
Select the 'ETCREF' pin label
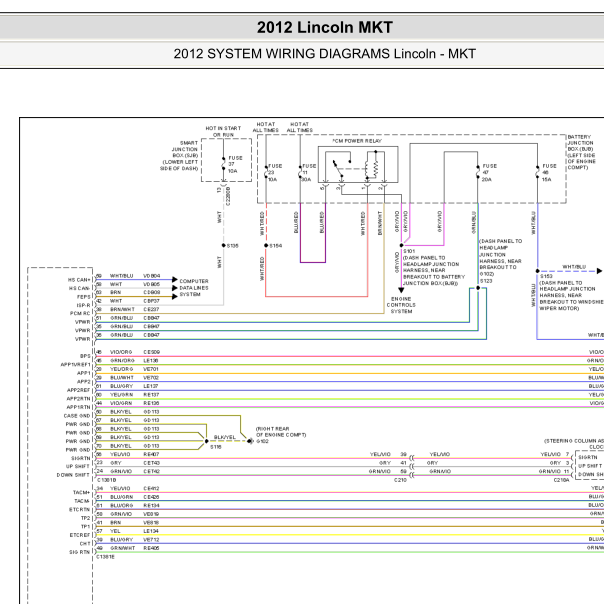coord(80,535)
